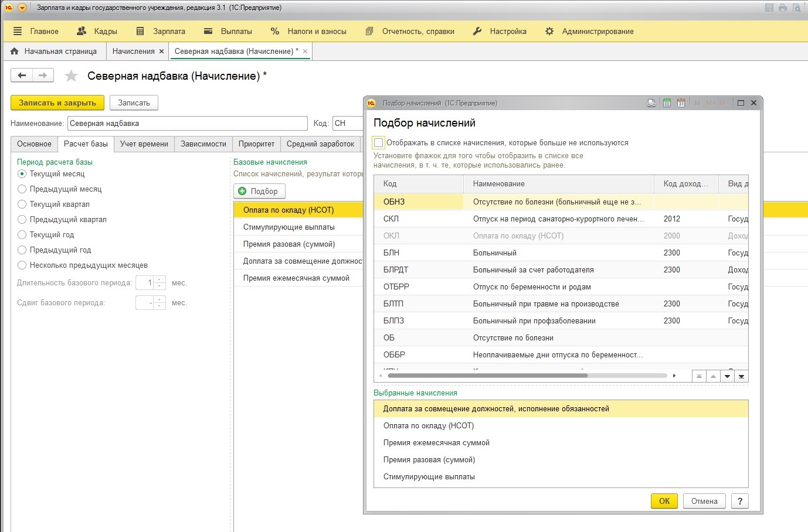Screen dimensions: 808x532
Task: Click the Записать button
Action: pyautogui.click(x=134, y=103)
